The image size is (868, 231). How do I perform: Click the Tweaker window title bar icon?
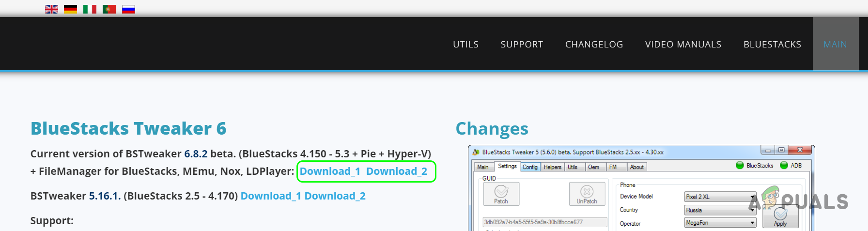(476, 152)
